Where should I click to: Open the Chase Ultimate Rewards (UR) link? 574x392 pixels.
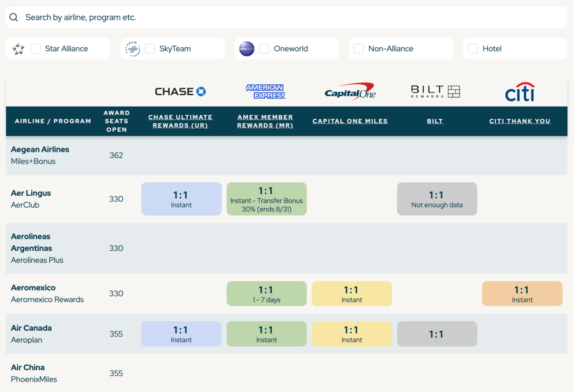pos(180,121)
